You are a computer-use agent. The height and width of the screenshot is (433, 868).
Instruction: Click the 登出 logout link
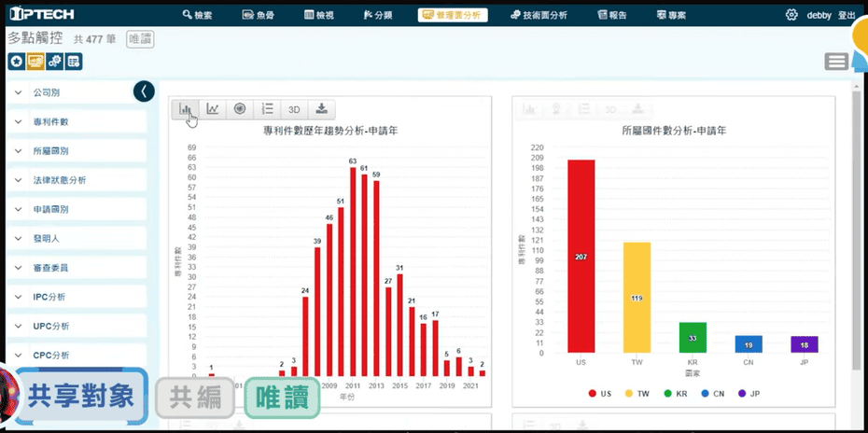click(x=846, y=15)
